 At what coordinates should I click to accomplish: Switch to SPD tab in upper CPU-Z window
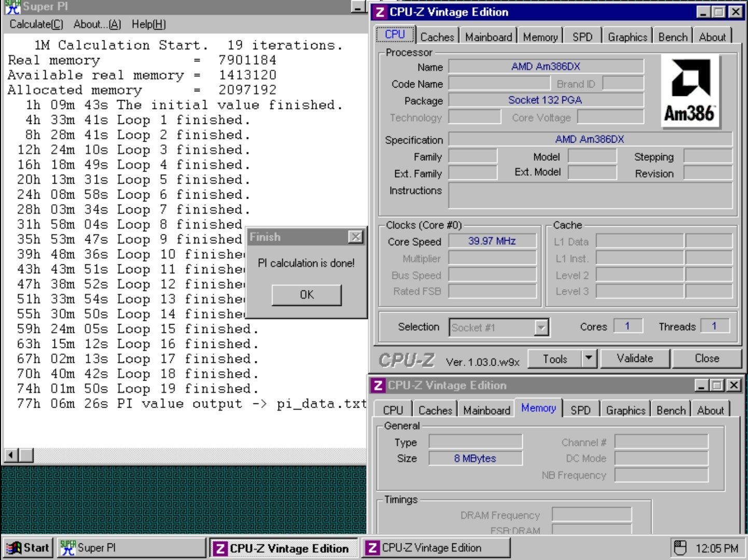pyautogui.click(x=583, y=37)
